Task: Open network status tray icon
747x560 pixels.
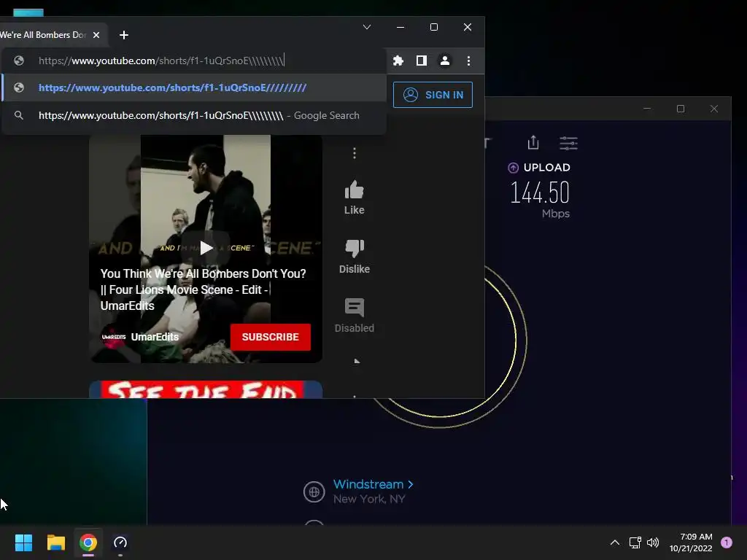Action: (635, 542)
